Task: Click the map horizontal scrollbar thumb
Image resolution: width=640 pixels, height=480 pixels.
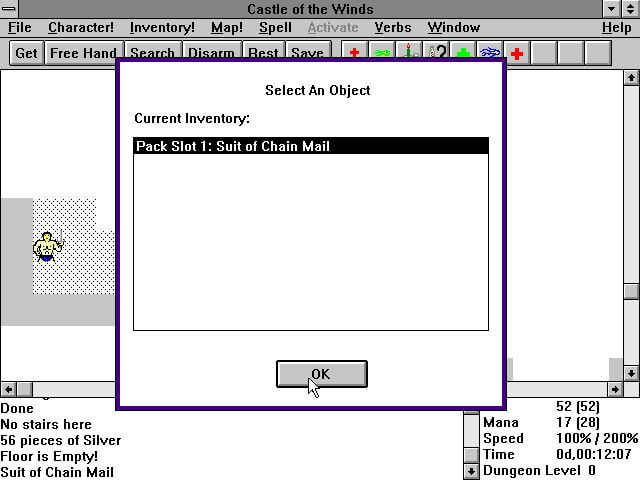Action: pos(25,389)
